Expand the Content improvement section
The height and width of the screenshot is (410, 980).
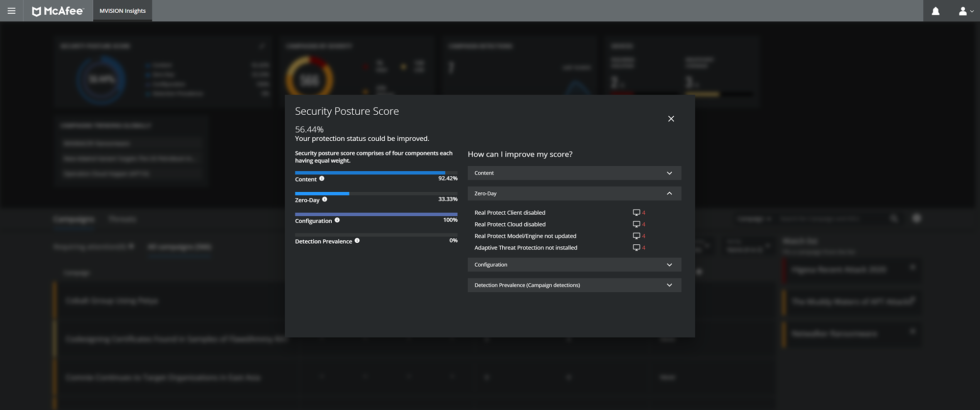(574, 173)
